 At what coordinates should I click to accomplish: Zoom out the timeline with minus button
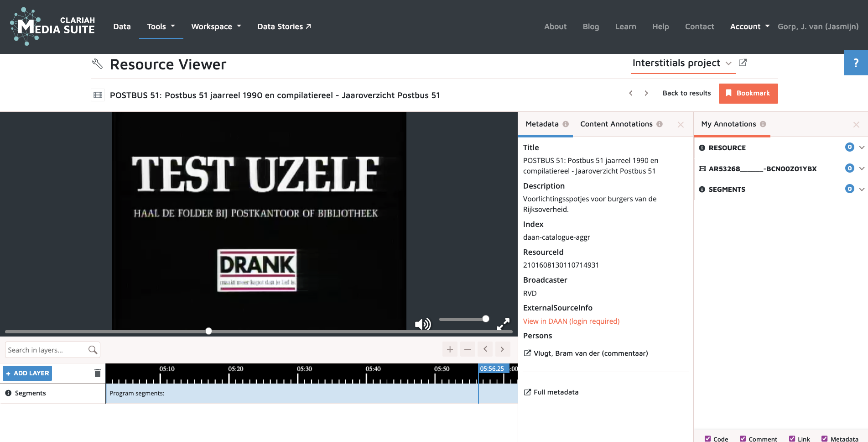pos(468,349)
